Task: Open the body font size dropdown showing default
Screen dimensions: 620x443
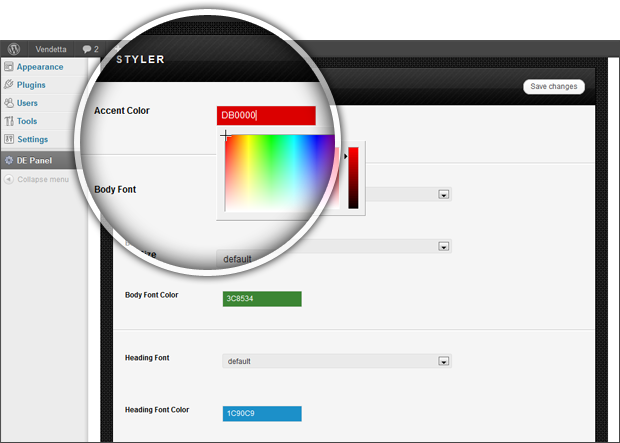Action: coord(442,246)
